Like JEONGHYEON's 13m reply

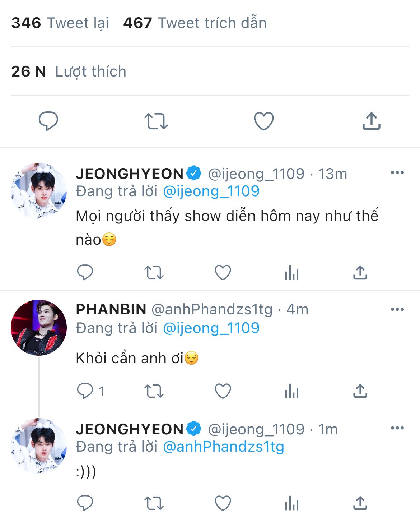pyautogui.click(x=223, y=272)
